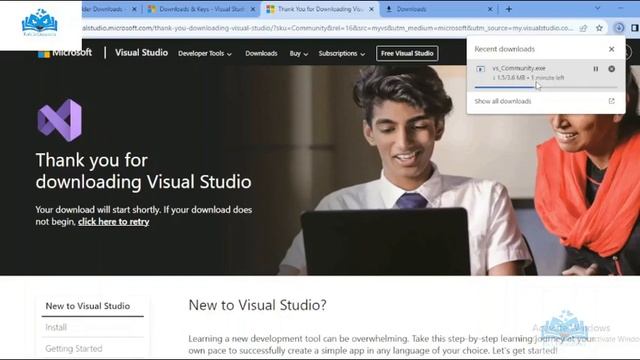Image resolution: width=640 pixels, height=360 pixels.
Task: Open a new browser tab
Action: [x=509, y=9]
